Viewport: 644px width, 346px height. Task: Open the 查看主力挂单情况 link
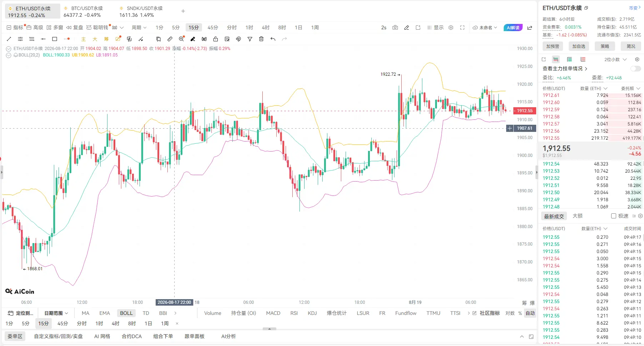565,69
